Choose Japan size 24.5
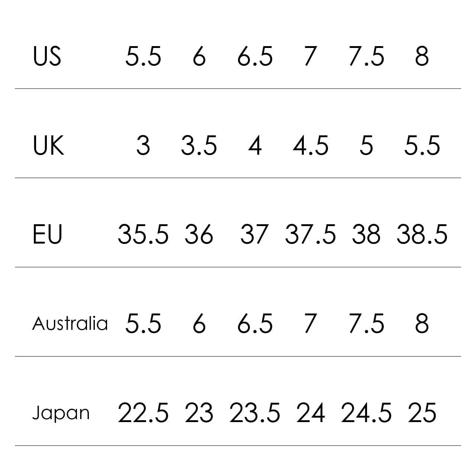 (366, 413)
